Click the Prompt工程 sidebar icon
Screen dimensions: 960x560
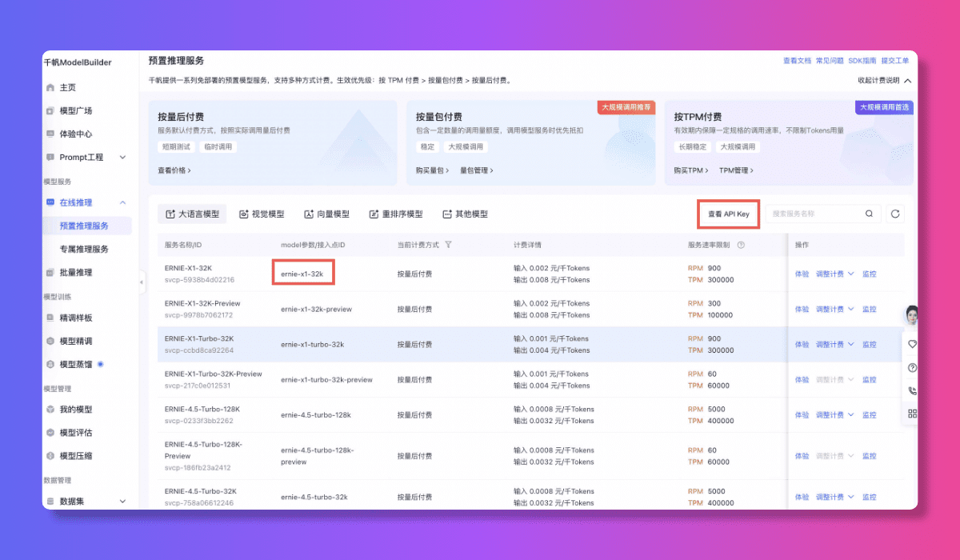(51, 157)
